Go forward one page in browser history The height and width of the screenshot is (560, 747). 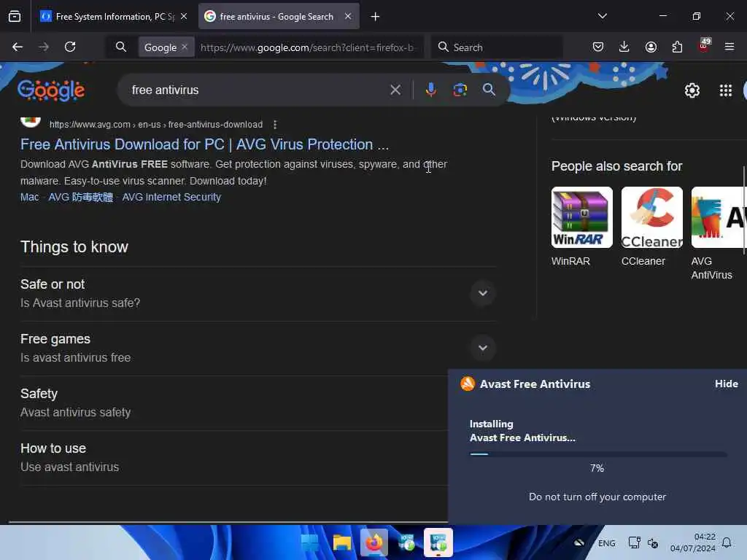44,47
